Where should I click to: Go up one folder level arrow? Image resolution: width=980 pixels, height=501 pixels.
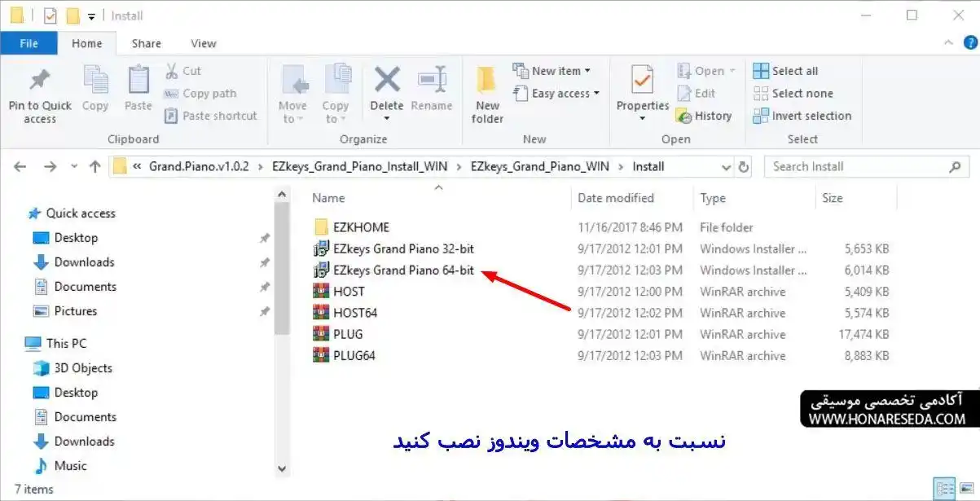point(95,166)
